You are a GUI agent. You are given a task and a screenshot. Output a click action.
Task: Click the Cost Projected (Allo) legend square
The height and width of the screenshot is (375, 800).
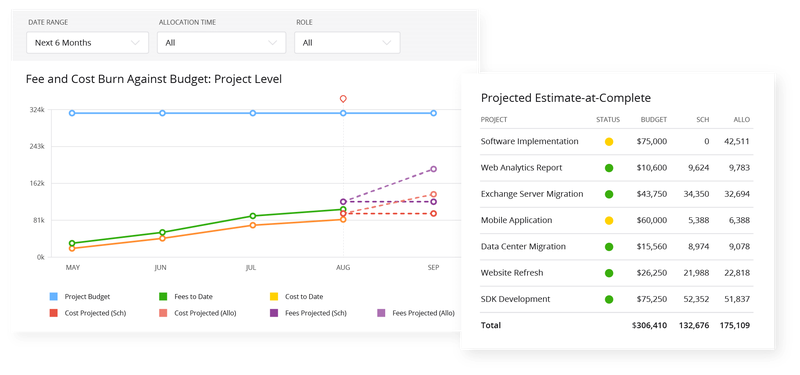click(163, 313)
